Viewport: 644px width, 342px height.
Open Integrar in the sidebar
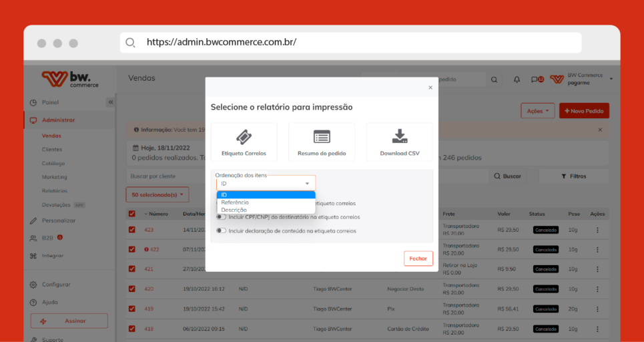point(53,256)
